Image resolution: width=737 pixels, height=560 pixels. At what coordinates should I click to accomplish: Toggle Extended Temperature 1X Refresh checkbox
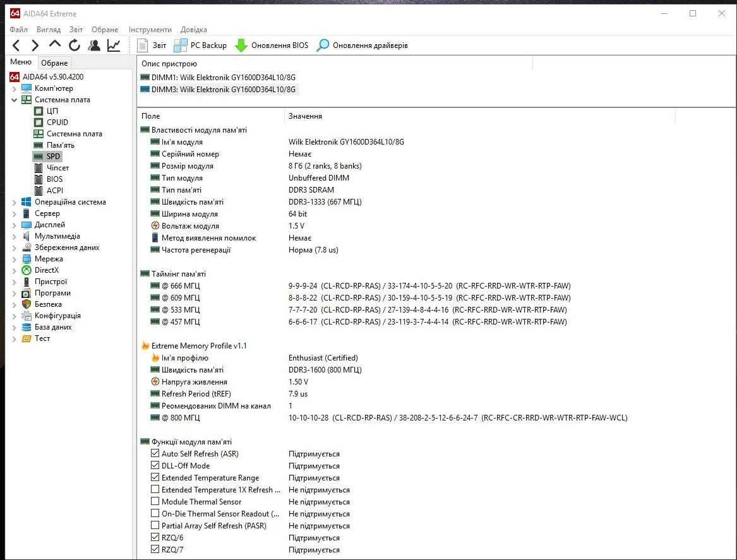pos(155,489)
